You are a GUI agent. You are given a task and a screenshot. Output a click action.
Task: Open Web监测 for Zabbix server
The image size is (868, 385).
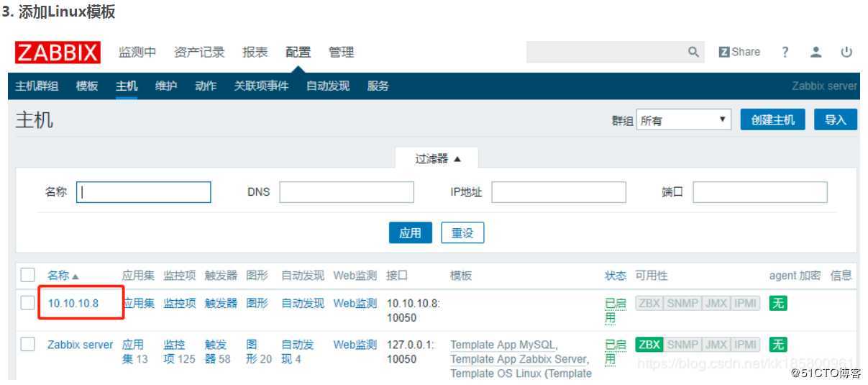355,345
